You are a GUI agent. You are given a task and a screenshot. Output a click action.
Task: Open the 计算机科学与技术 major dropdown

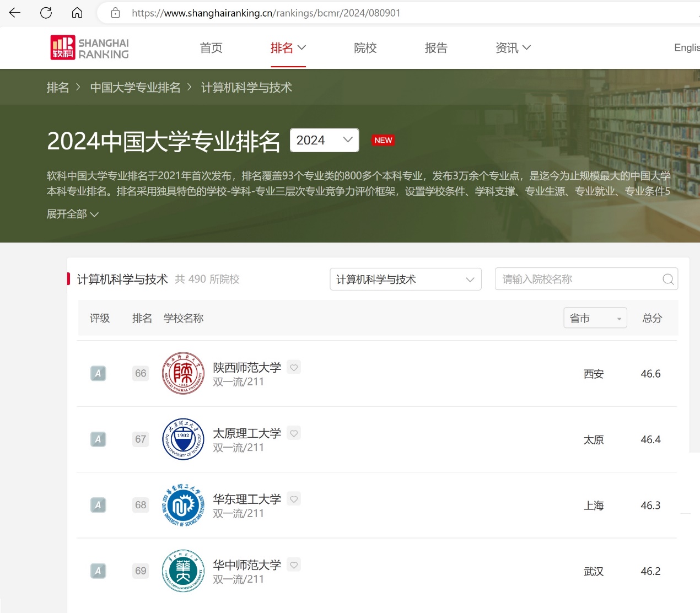click(405, 279)
